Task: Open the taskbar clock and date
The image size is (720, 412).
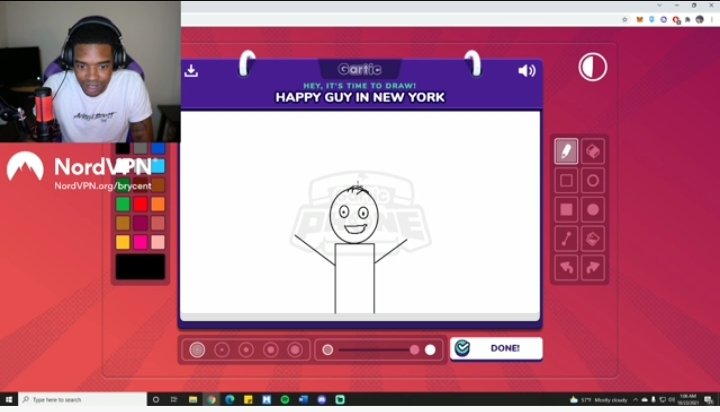Action: (x=688, y=400)
